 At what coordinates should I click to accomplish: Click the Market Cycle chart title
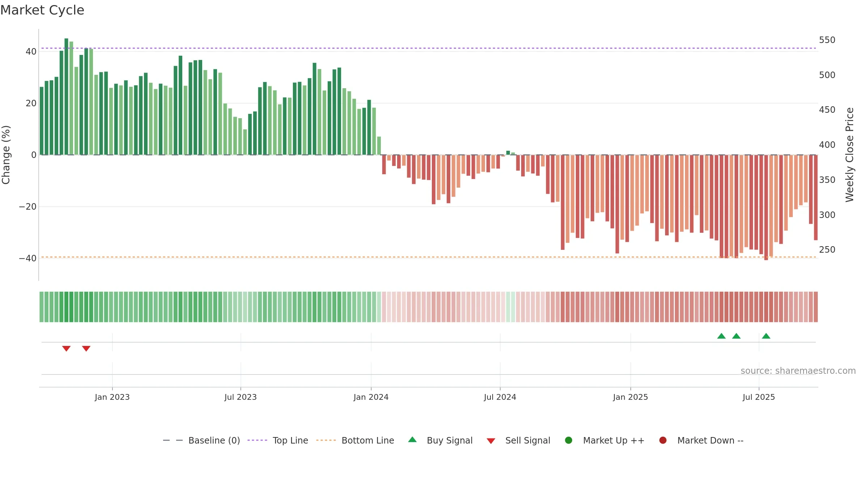[42, 10]
